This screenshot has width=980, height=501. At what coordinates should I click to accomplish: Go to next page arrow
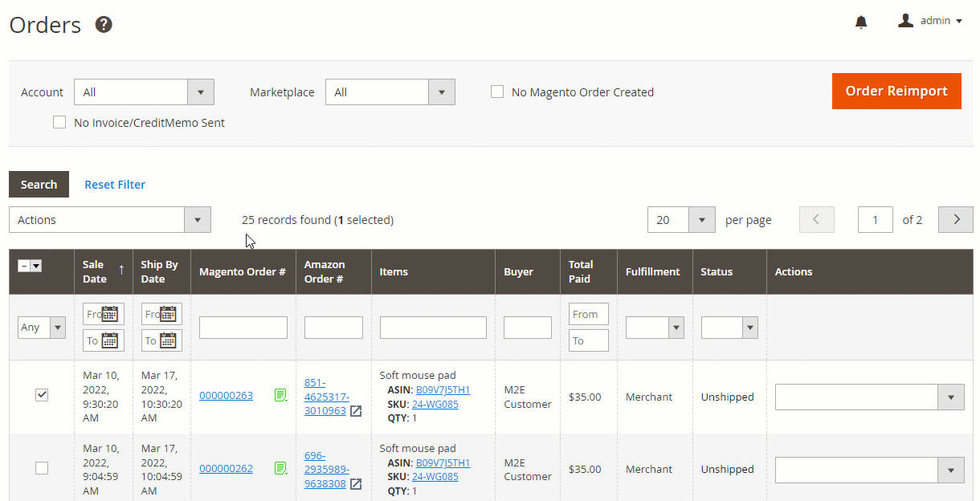click(x=956, y=219)
